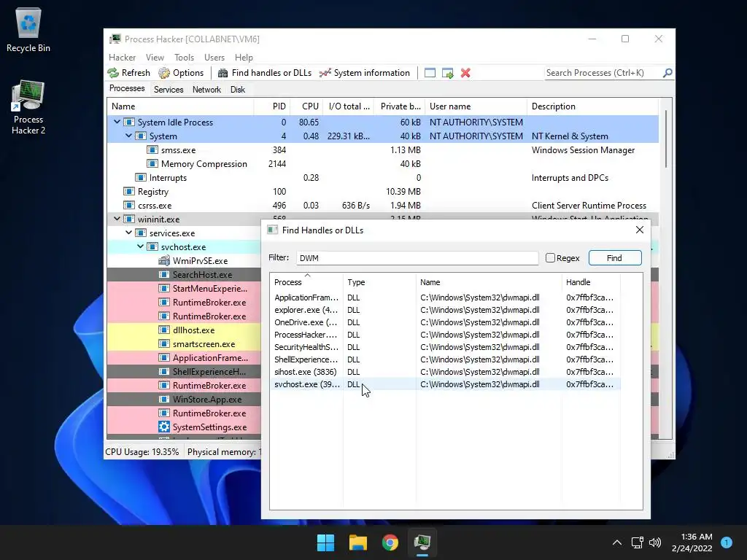Open the Hacker menu
This screenshot has width=747, height=560.
pyautogui.click(x=122, y=57)
